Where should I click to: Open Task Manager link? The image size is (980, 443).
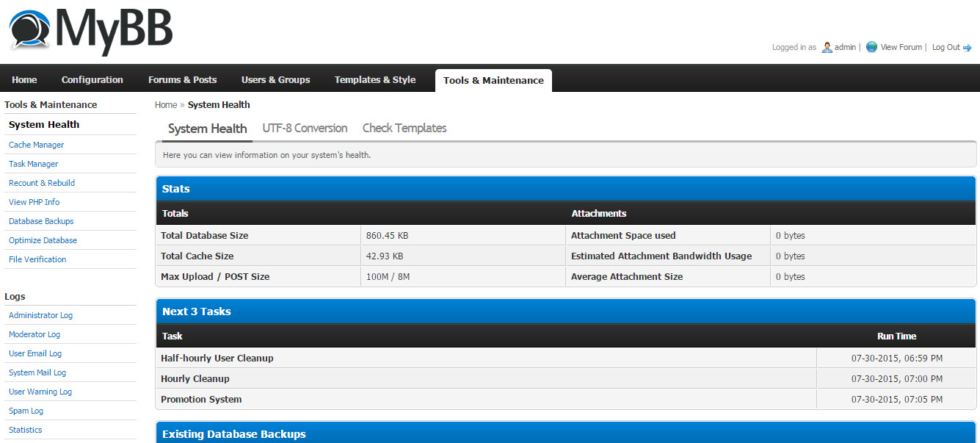coord(33,164)
